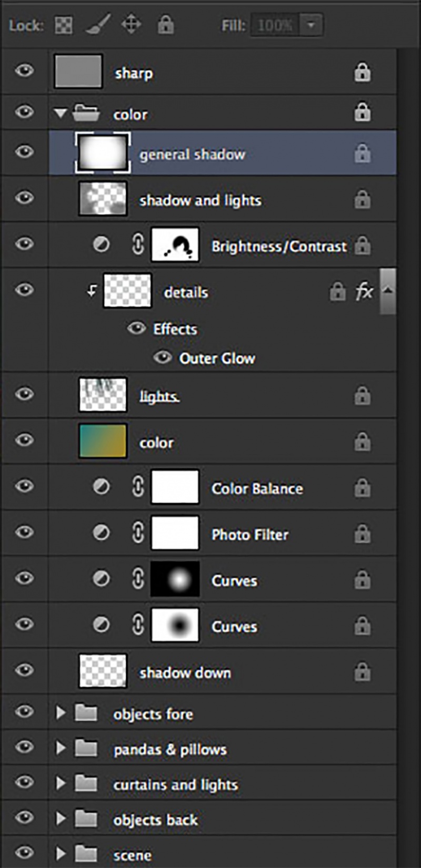Click the fx icon on details layer
421x868 pixels.
(x=364, y=291)
